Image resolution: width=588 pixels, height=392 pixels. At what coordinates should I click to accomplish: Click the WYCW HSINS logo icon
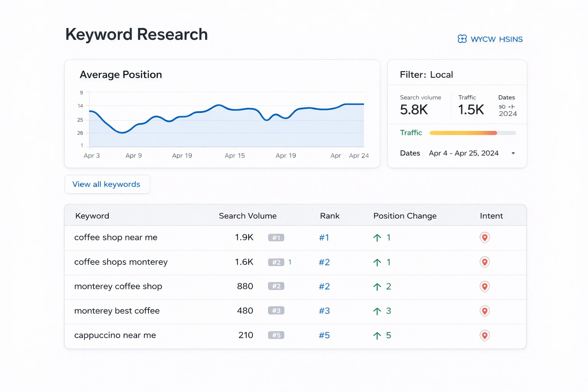click(x=462, y=39)
